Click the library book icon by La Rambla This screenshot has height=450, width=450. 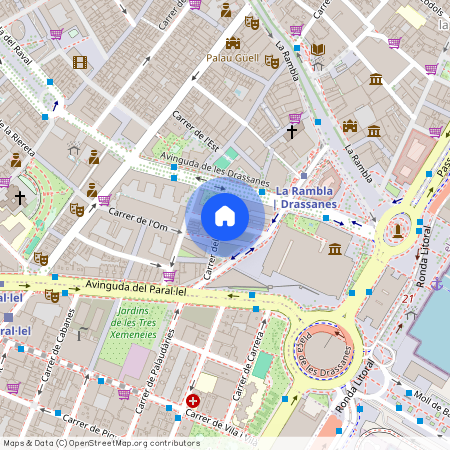[318, 50]
